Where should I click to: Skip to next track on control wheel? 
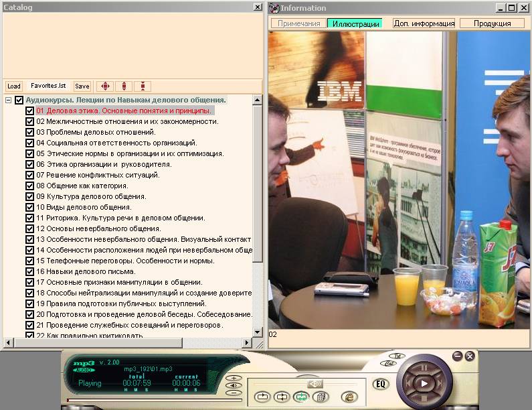coord(440,383)
